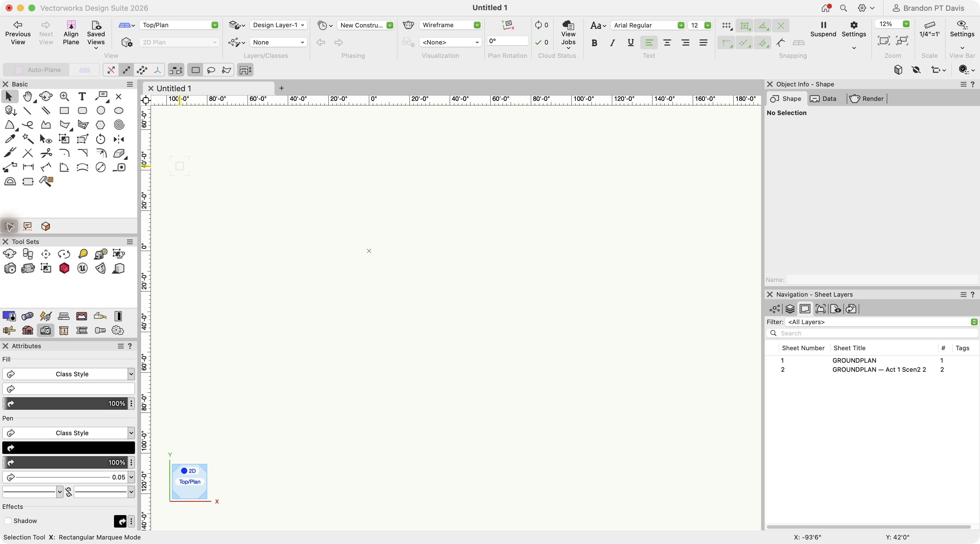Select the Rectangle tool
Viewport: 980px width, 544px height.
click(64, 110)
